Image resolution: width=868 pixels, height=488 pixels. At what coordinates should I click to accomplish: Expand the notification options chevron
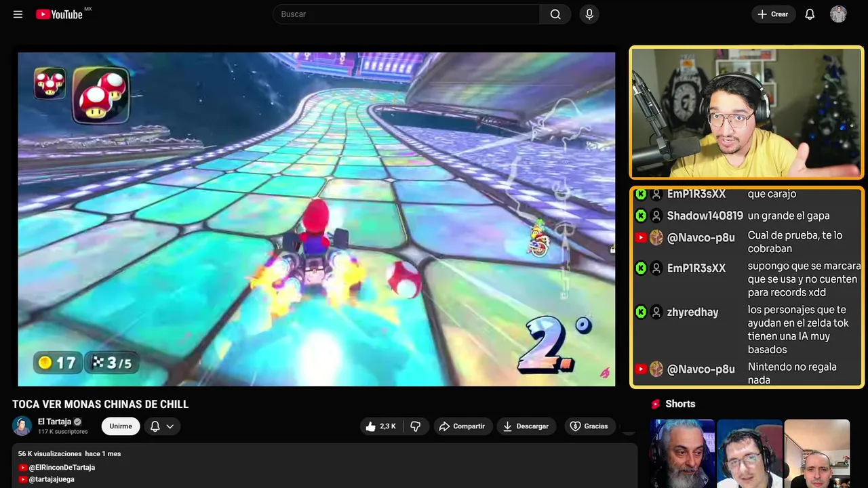tap(170, 426)
